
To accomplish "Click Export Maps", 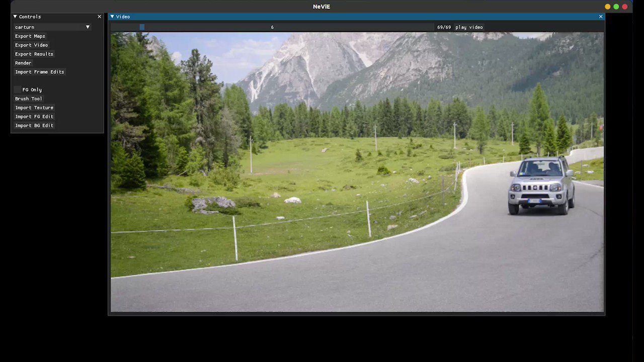I will 30,36.
